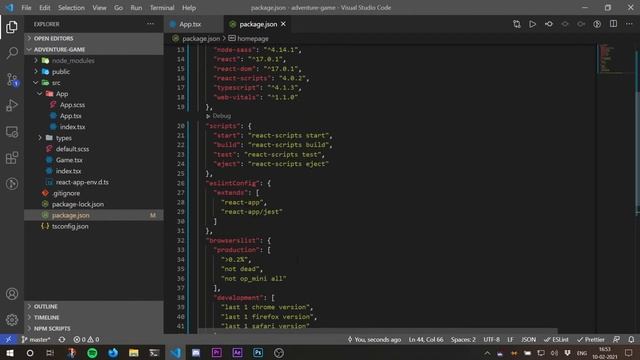Click the master branch indicator

tap(36, 340)
